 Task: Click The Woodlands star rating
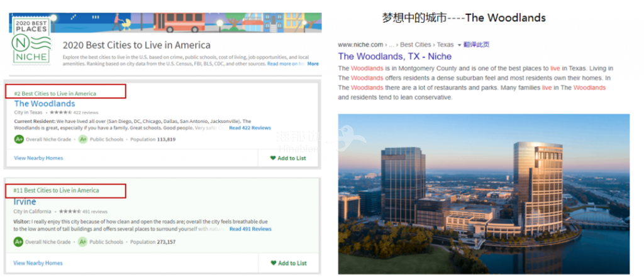62,112
